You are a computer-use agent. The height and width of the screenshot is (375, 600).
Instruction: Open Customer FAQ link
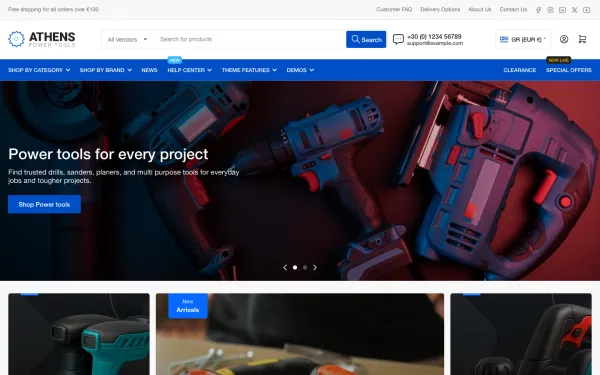tap(394, 10)
